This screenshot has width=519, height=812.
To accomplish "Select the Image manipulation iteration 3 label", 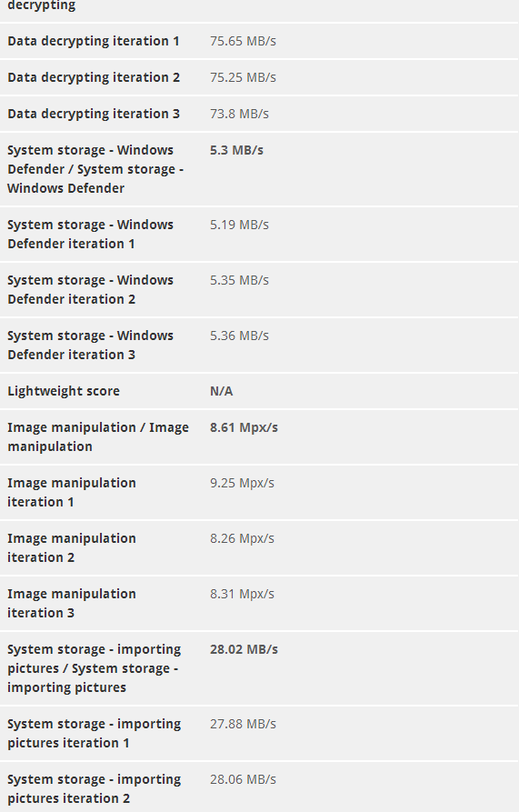I will [72, 603].
